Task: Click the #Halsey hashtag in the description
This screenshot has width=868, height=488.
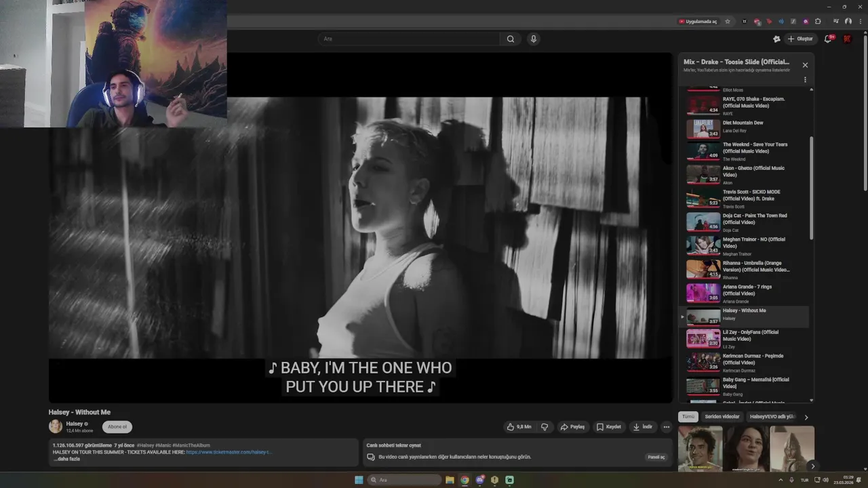Action: [x=146, y=445]
